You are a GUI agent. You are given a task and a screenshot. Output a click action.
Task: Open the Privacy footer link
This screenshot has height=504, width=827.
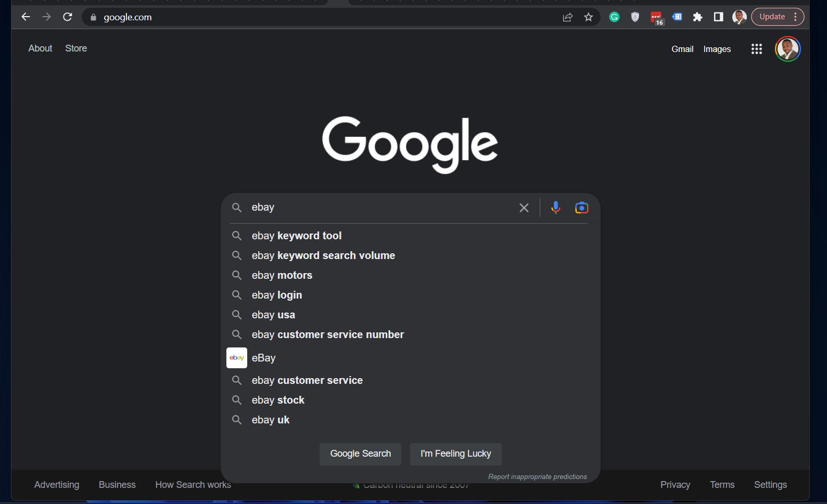pyautogui.click(x=675, y=485)
